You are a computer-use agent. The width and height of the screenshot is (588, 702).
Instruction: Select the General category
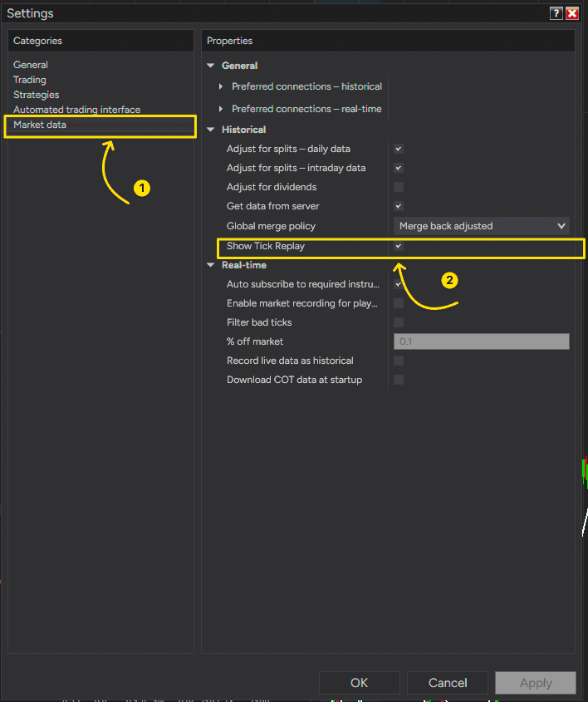(31, 65)
